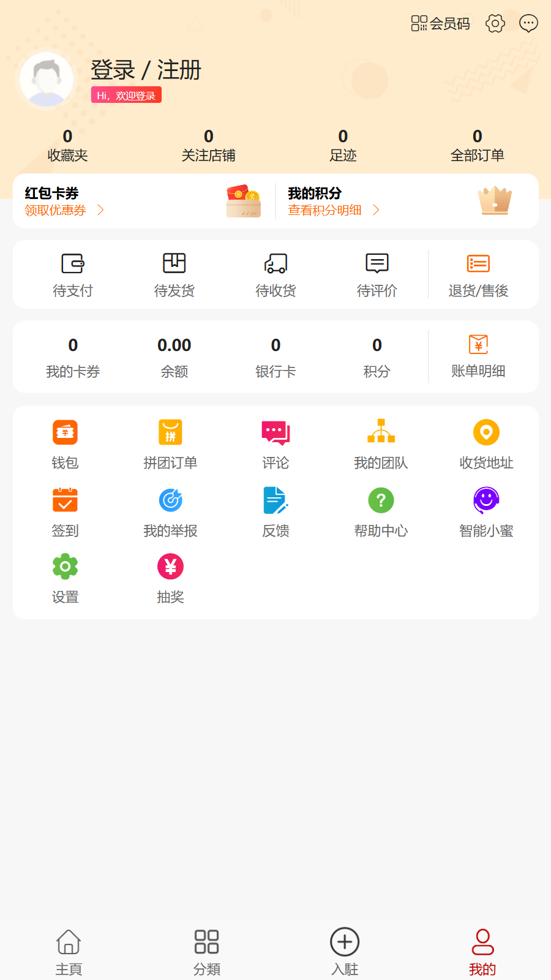
Task: Open 我的举报 my reports
Action: point(170,513)
